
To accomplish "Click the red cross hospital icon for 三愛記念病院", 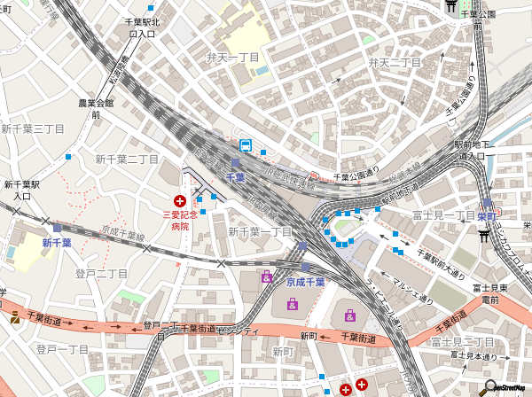I will tap(181, 201).
